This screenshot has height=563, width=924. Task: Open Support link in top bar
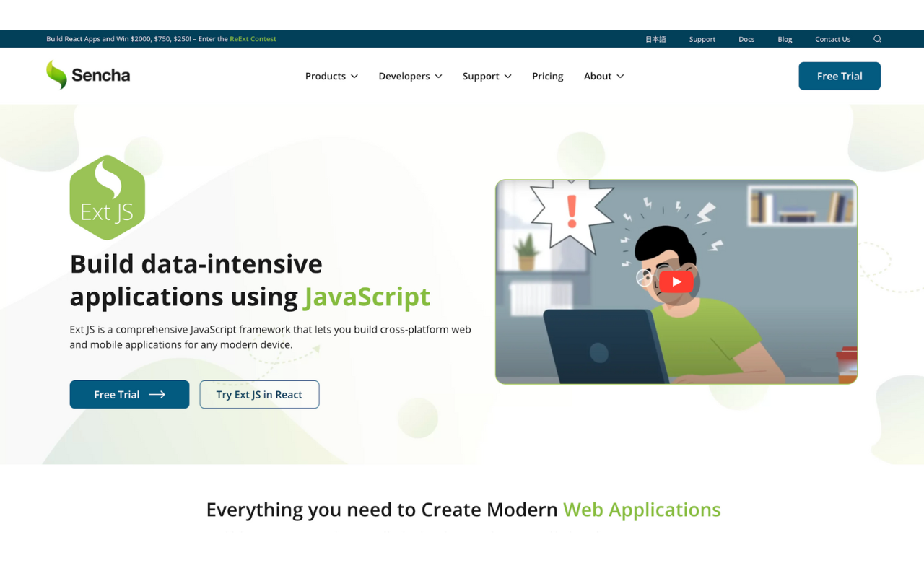click(702, 39)
